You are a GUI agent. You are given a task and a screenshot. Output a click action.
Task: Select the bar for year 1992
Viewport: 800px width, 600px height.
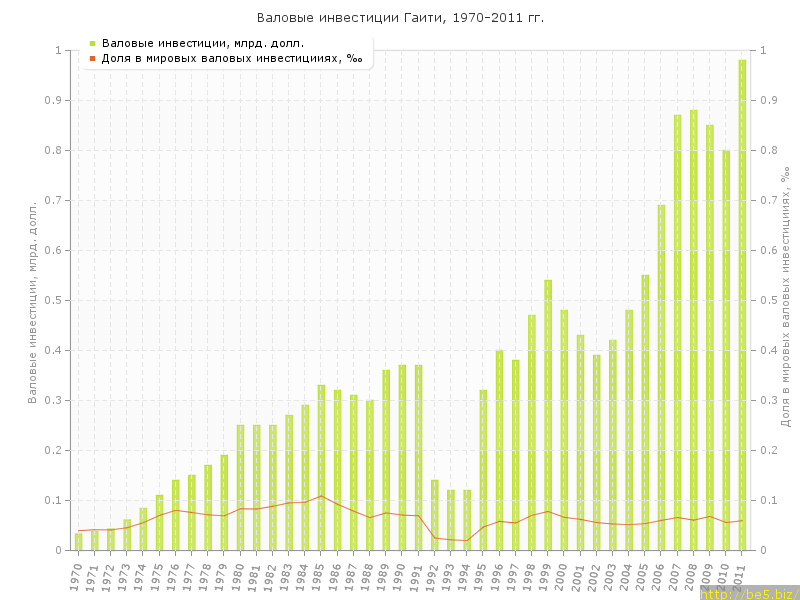[435, 515]
